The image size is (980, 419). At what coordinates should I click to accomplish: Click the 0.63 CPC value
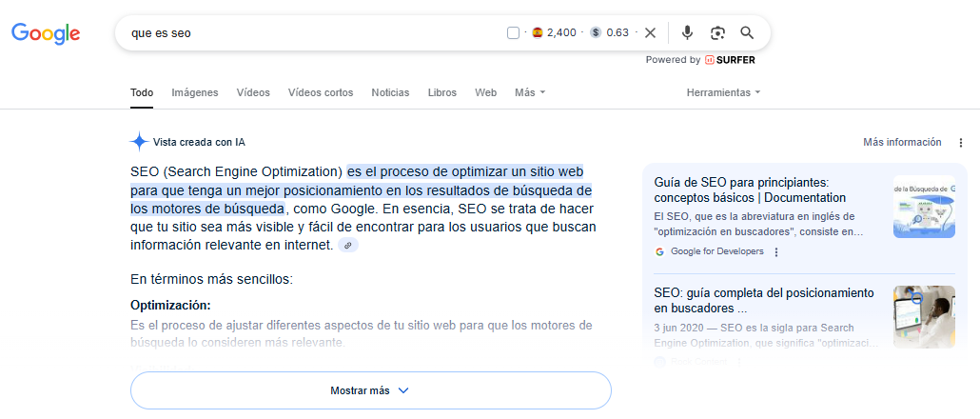coord(617,33)
